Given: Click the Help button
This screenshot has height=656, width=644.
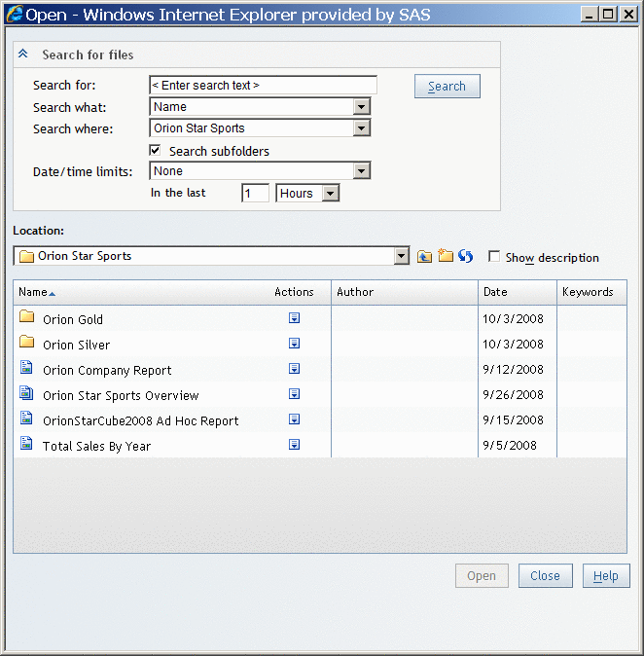Looking at the screenshot, I should click(x=605, y=576).
